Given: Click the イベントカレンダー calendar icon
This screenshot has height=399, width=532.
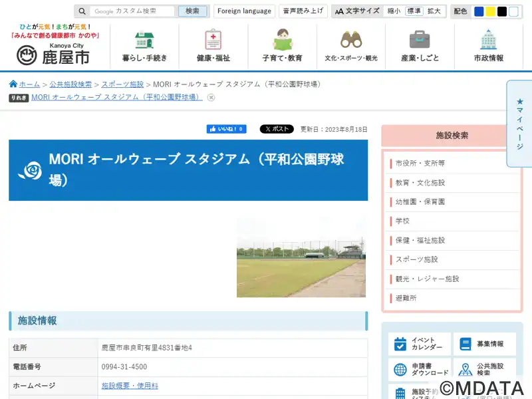Looking at the screenshot, I should pos(400,344).
